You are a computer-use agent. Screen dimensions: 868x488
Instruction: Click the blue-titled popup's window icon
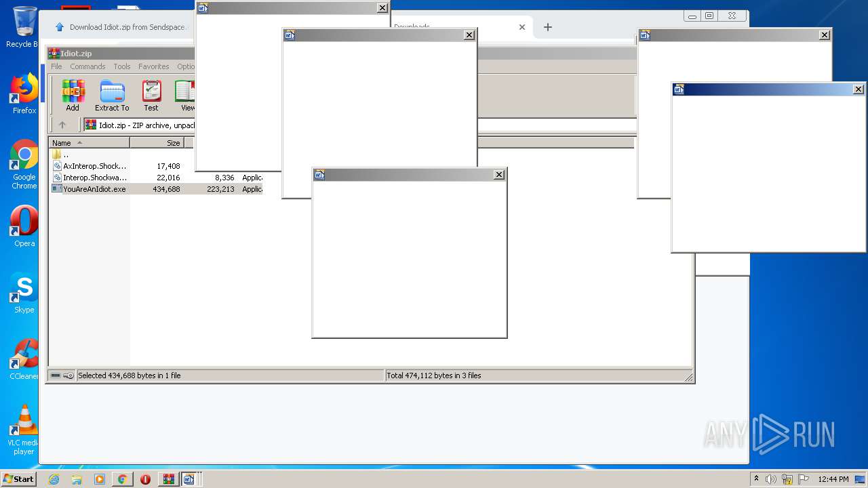[x=679, y=89]
